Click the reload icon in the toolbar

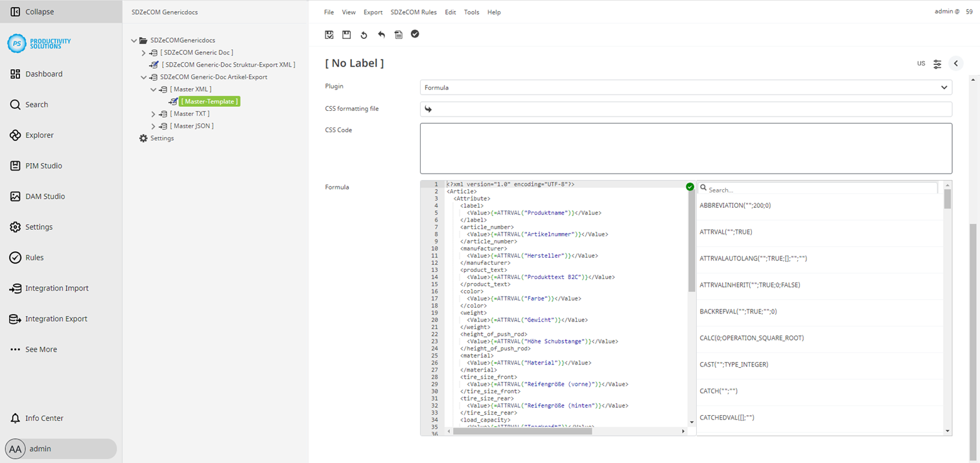pos(364,34)
